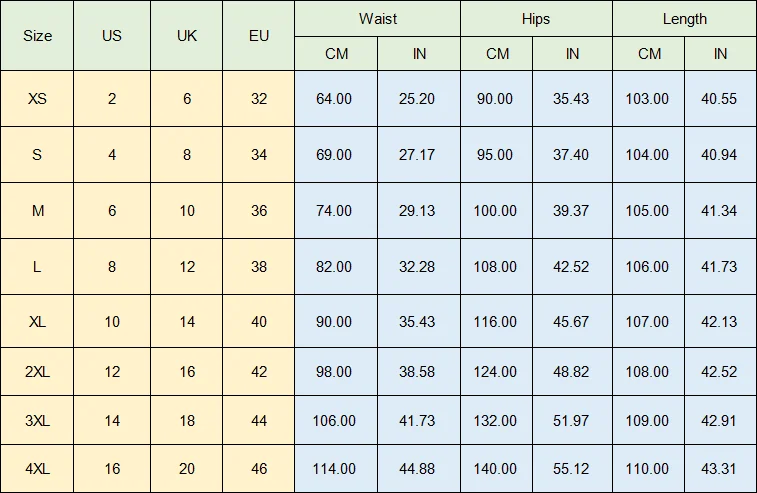This screenshot has height=493, width=757.
Task: Click EU size 38 cell
Action: point(259,267)
